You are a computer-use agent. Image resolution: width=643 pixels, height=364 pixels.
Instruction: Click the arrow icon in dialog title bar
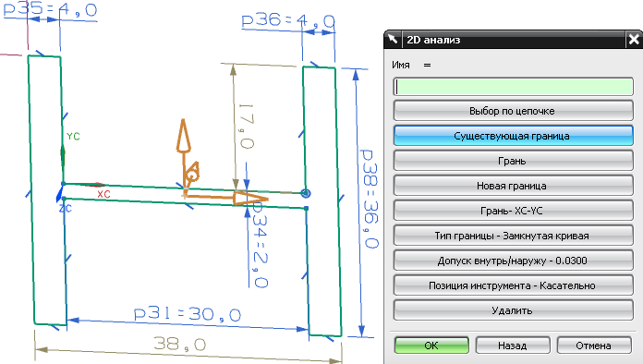tap(393, 40)
